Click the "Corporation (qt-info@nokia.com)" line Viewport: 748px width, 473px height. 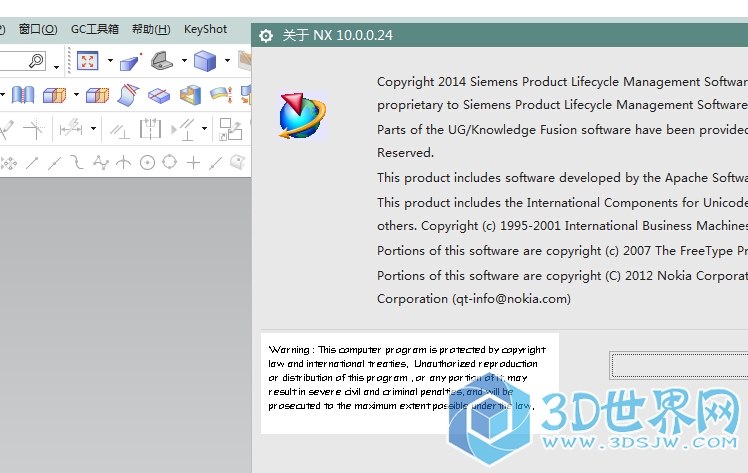pos(474,299)
